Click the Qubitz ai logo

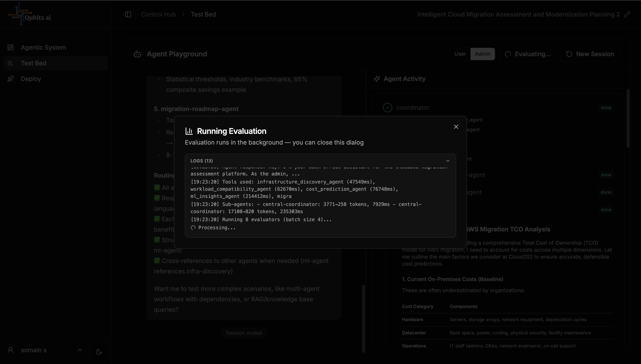(29, 15)
